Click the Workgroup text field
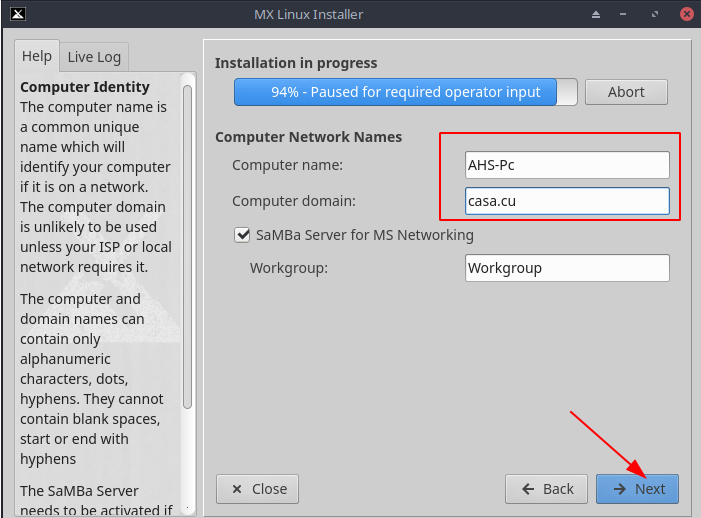 click(567, 268)
